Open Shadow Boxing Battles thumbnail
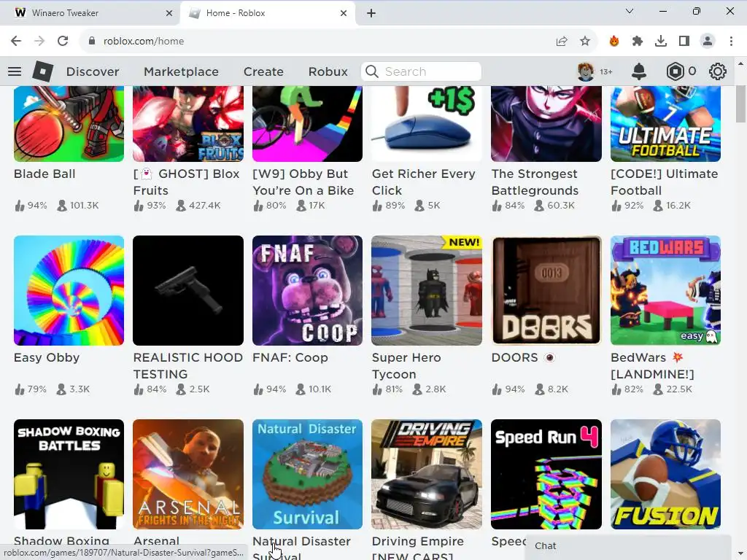The height and width of the screenshot is (560, 747). (x=69, y=474)
